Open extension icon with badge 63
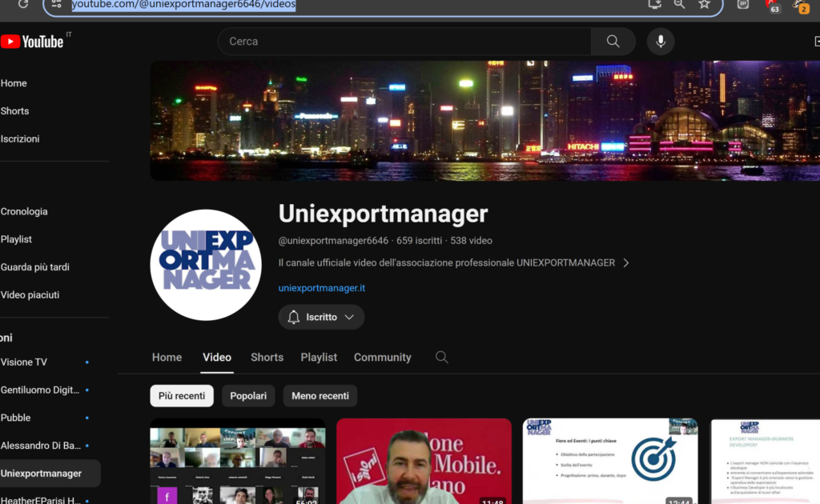Image resolution: width=820 pixels, height=504 pixels. [773, 6]
